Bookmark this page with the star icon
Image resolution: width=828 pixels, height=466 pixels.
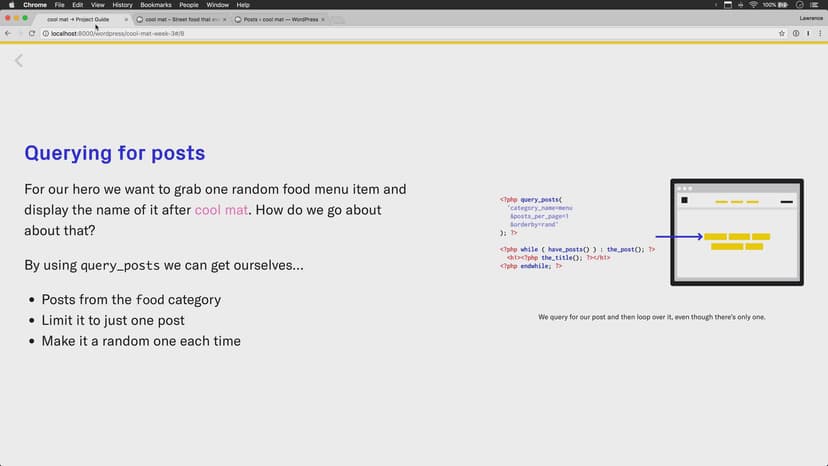(782, 33)
